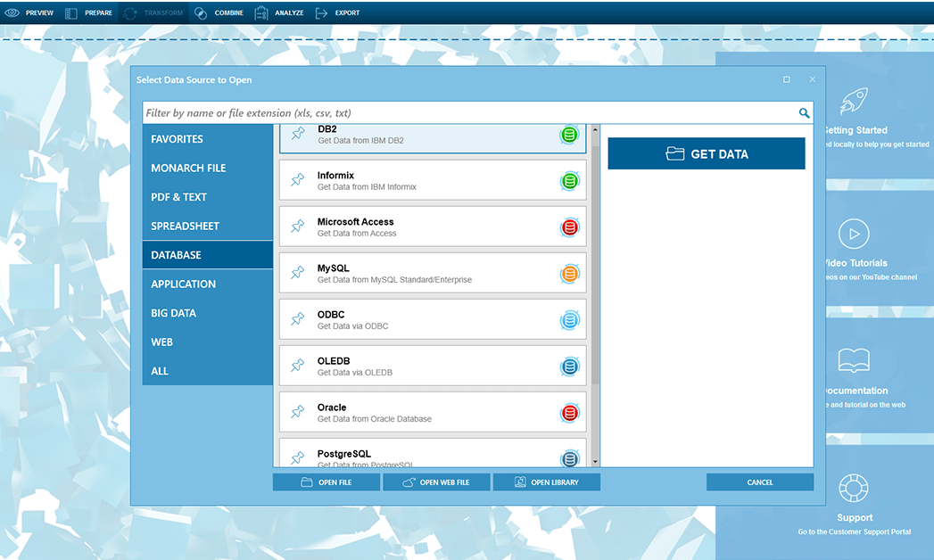Click the list scrollbar down arrow
The height and width of the screenshot is (560, 934).
595,462
